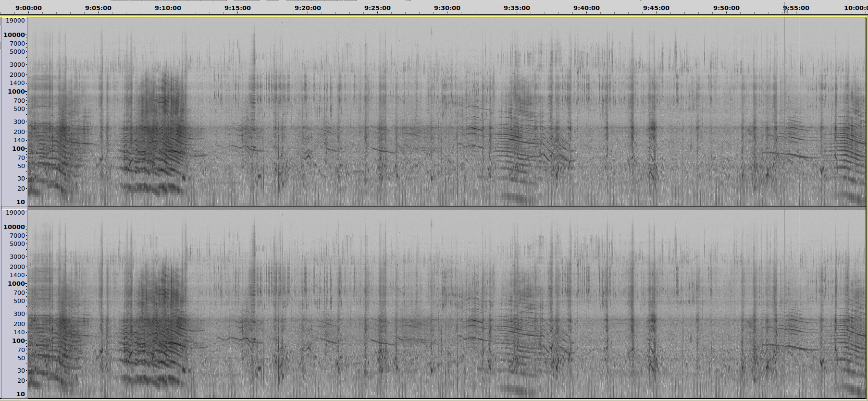Screen dimensions: 868x401
Task: Click the 9:05:00 mark on the timeline ruler
Action: 98,8
